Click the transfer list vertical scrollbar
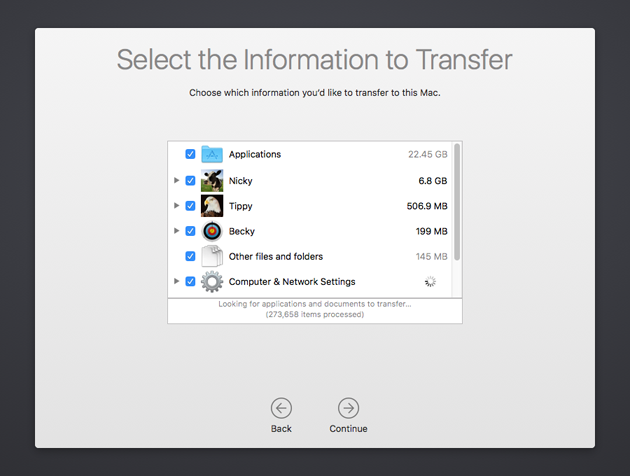Image resolution: width=630 pixels, height=476 pixels. 457,202
